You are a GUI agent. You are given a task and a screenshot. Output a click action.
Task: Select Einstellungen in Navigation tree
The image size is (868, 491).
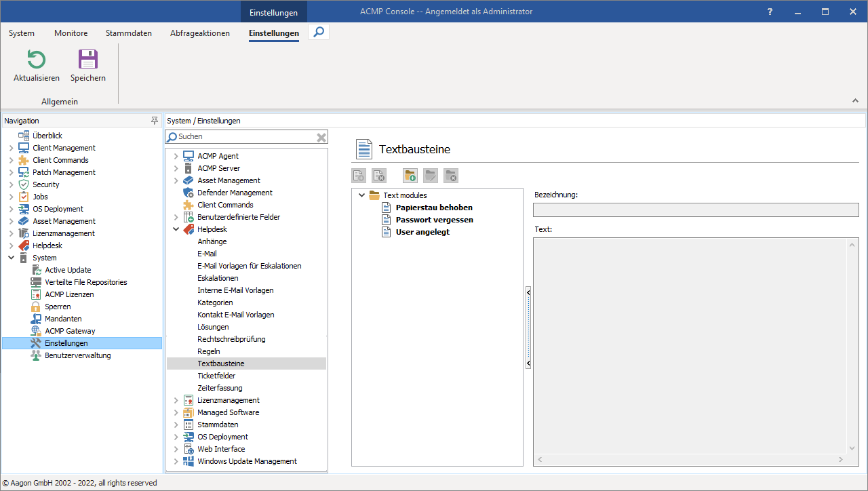[x=82, y=343]
